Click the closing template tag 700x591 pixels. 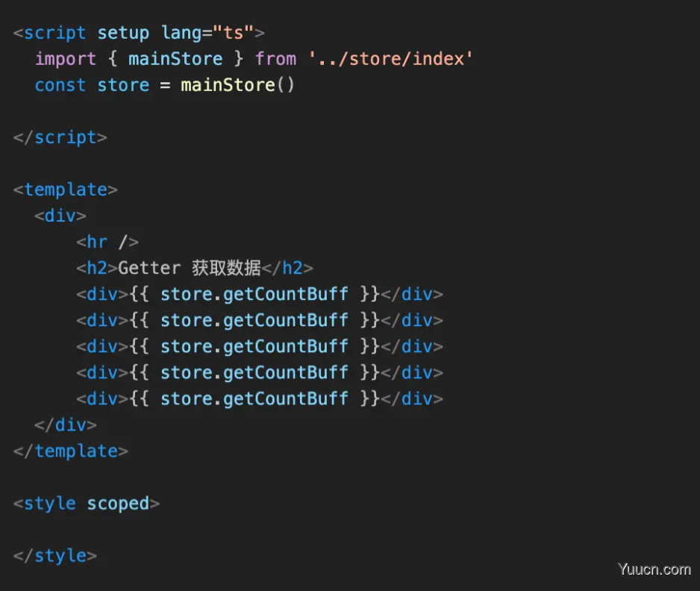point(70,451)
